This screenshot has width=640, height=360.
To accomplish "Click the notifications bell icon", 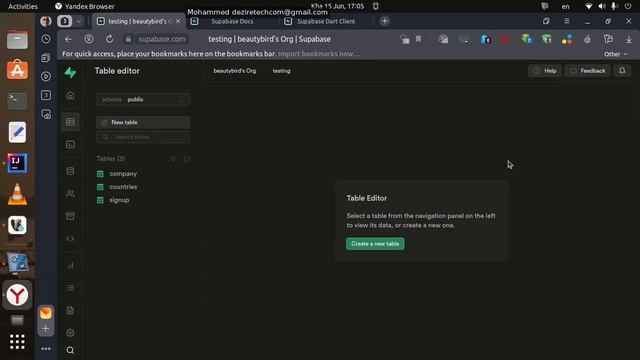I will pos(622,71).
